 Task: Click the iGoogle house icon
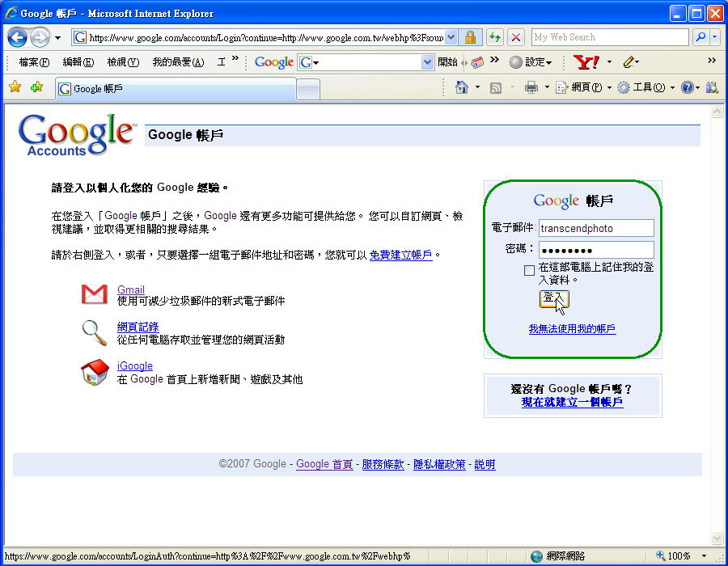click(x=95, y=372)
